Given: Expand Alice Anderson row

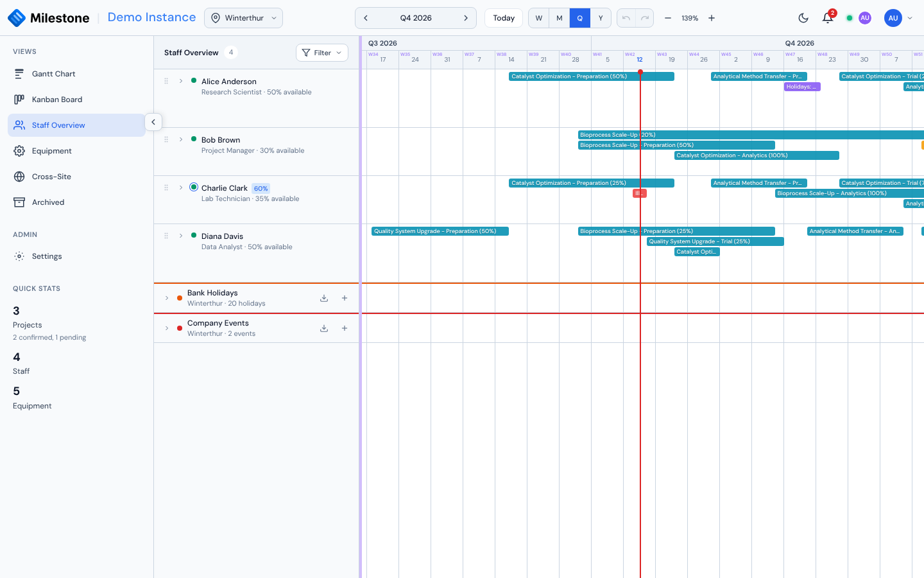Looking at the screenshot, I should click(181, 81).
